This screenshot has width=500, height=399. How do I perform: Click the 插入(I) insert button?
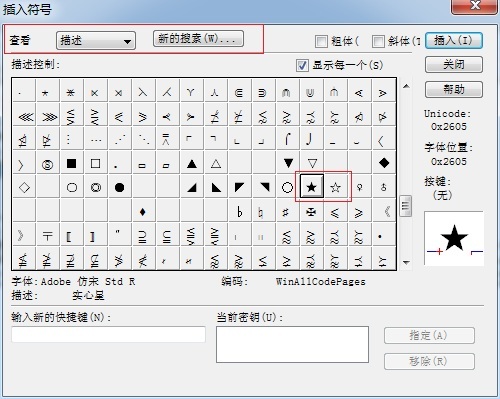454,41
